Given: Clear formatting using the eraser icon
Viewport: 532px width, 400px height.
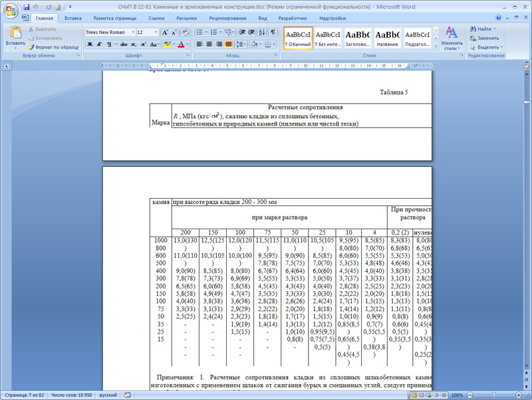Looking at the screenshot, I should (185, 32).
